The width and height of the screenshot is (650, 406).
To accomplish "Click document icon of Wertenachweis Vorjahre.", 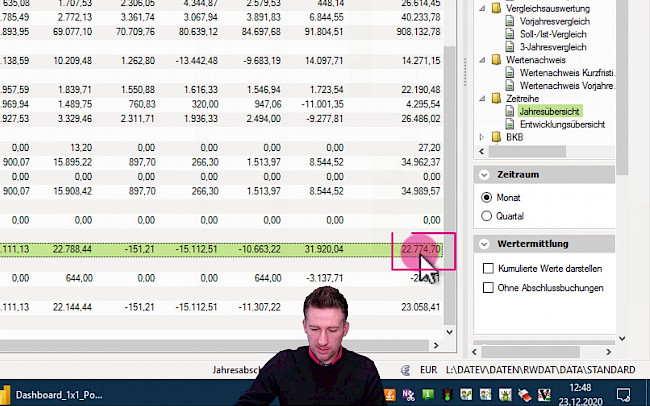I will tap(510, 86).
